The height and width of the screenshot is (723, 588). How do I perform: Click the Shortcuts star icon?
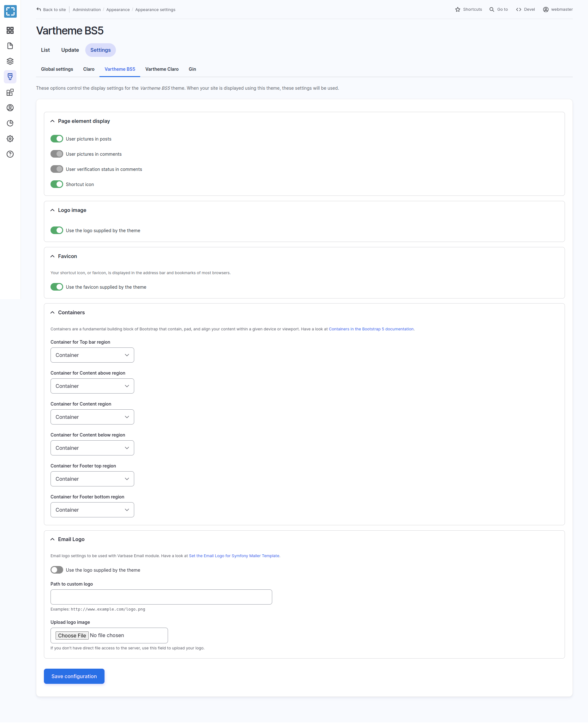coord(458,9)
